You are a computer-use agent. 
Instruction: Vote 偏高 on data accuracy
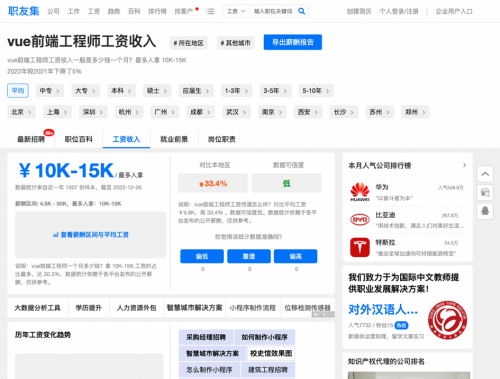pos(296,256)
